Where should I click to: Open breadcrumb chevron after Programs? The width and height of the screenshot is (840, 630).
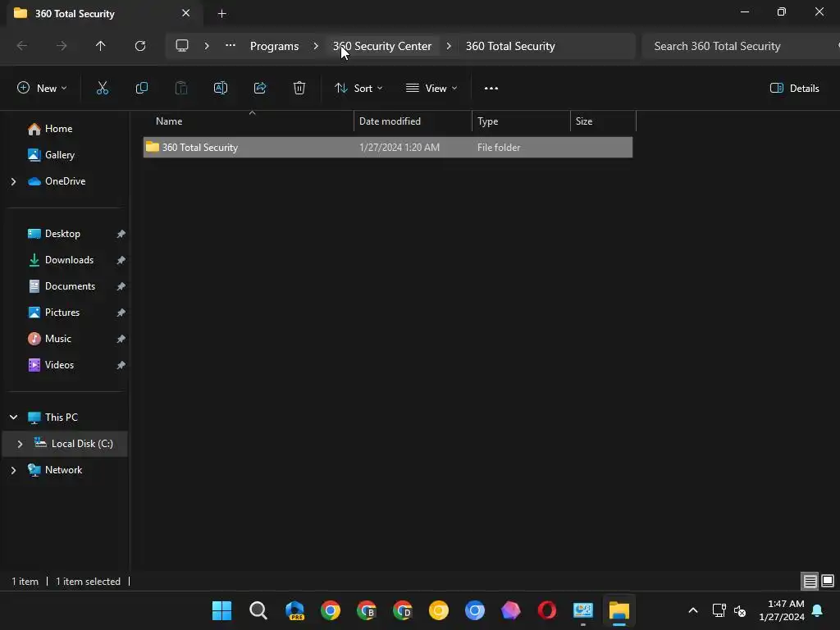[x=316, y=46]
